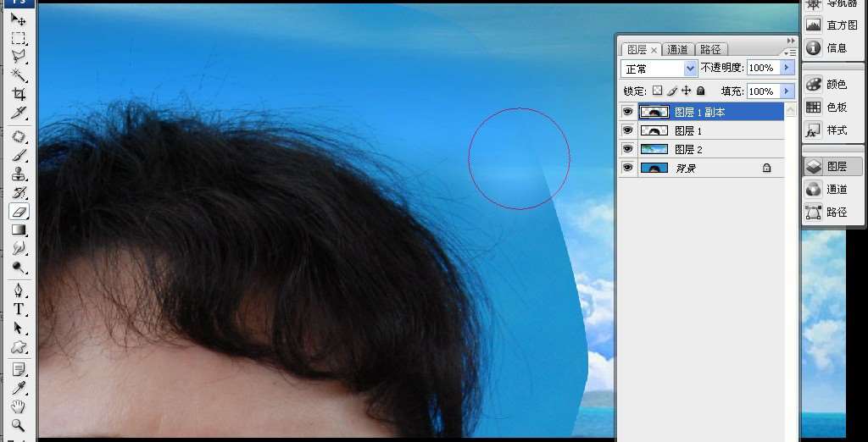Select the Magic Wand tool
This screenshot has height=442, width=868.
pos(19,75)
